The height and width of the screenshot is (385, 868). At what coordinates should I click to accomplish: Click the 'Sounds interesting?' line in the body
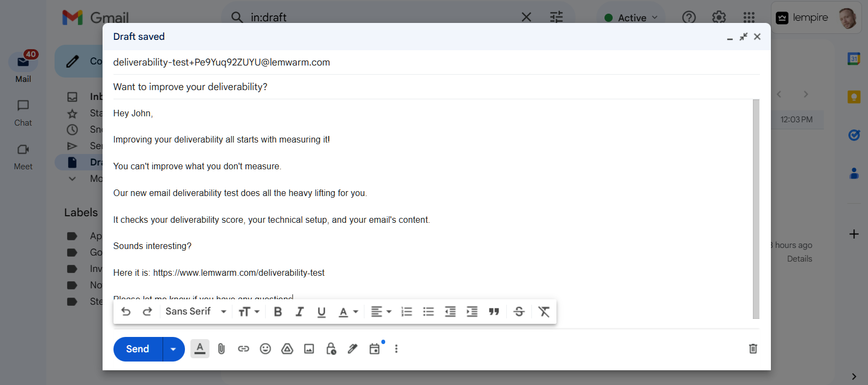point(152,246)
